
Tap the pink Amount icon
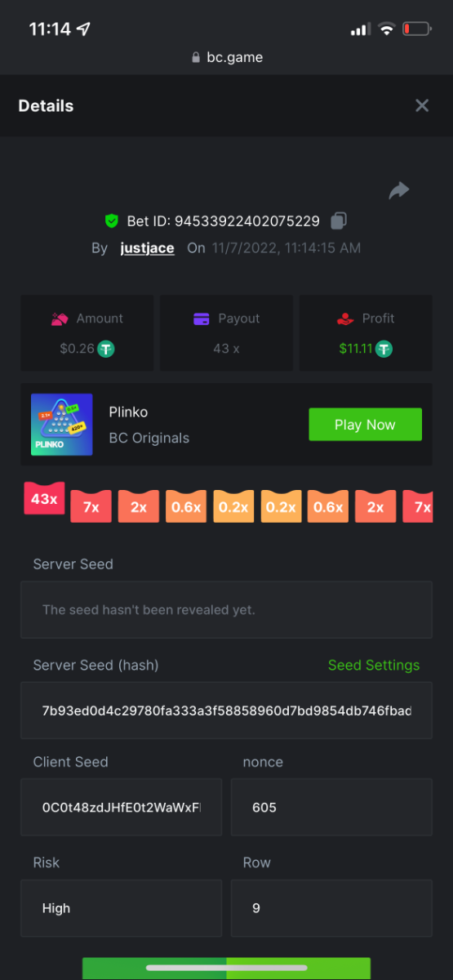(59, 318)
